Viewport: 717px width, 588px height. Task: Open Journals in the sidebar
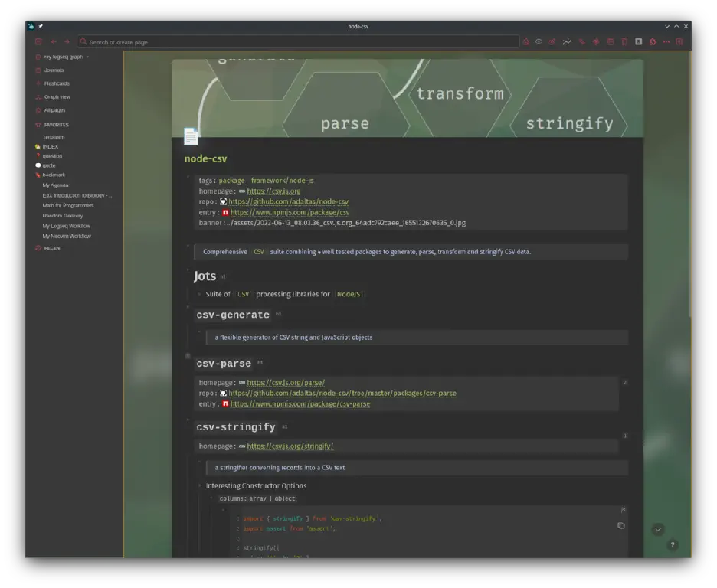tap(54, 70)
